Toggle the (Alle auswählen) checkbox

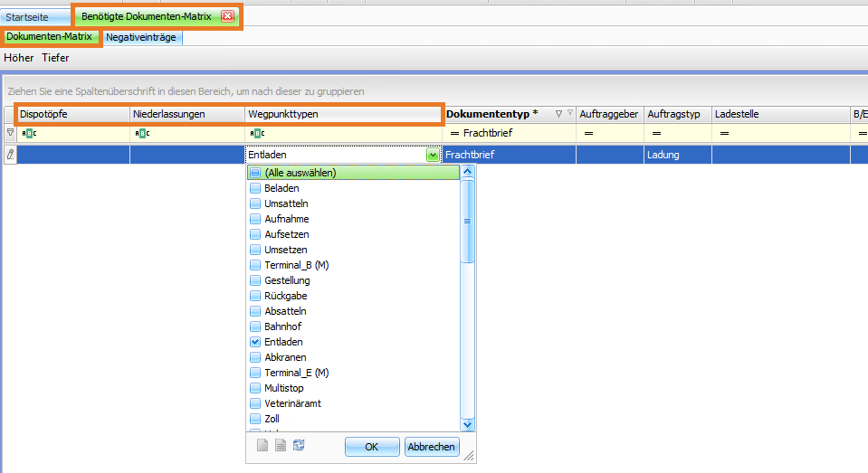click(255, 173)
